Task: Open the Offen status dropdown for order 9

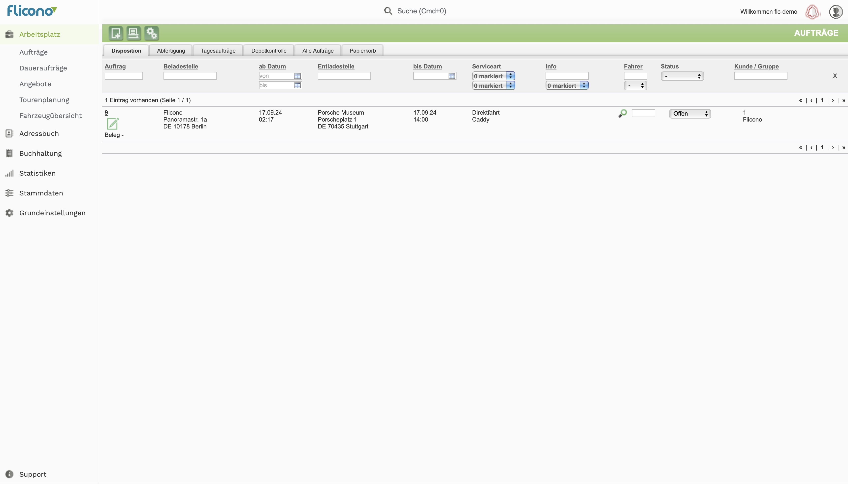Action: (690, 113)
